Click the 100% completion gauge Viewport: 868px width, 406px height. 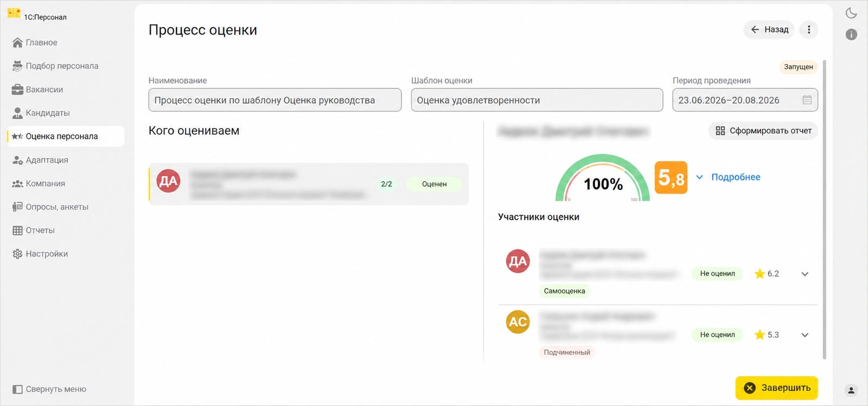click(x=603, y=179)
